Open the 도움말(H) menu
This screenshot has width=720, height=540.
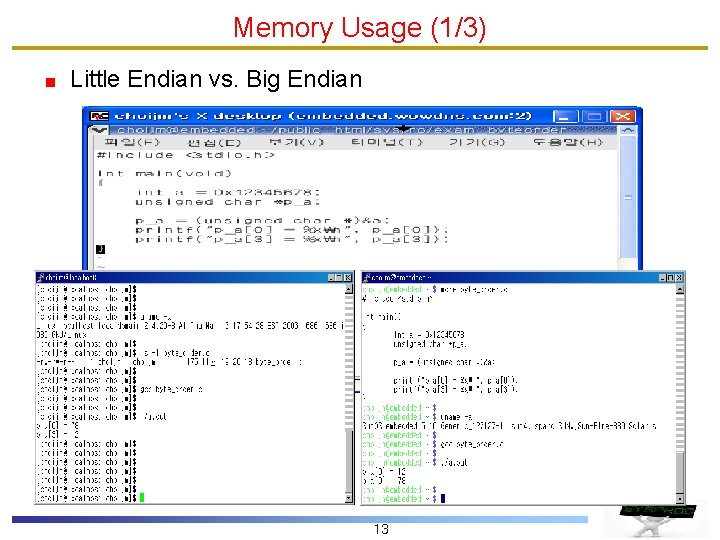pos(568,142)
